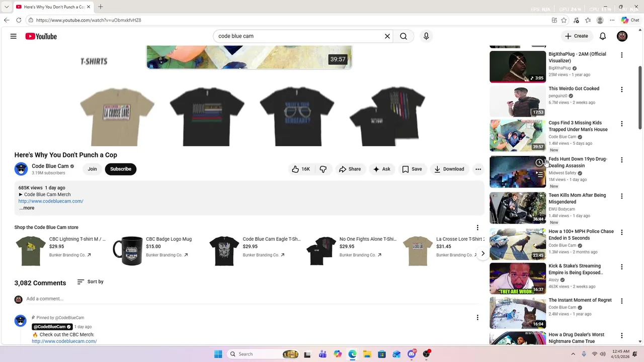Open taskbar volume control
The height and width of the screenshot is (362, 644).
point(603,354)
